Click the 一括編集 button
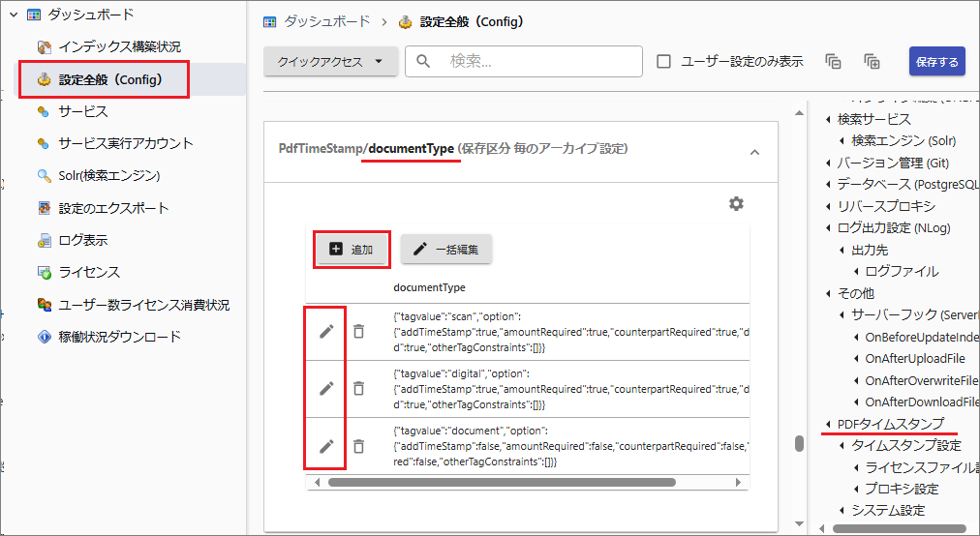 (x=446, y=249)
